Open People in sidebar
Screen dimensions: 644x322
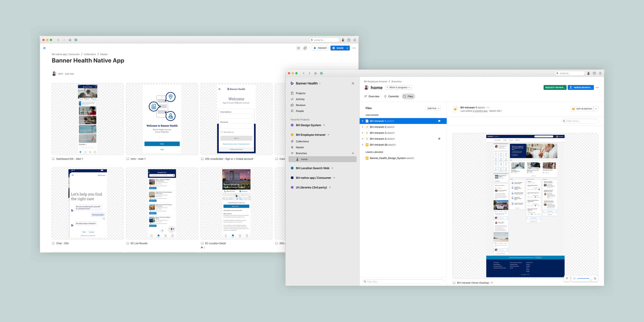pyautogui.click(x=300, y=111)
